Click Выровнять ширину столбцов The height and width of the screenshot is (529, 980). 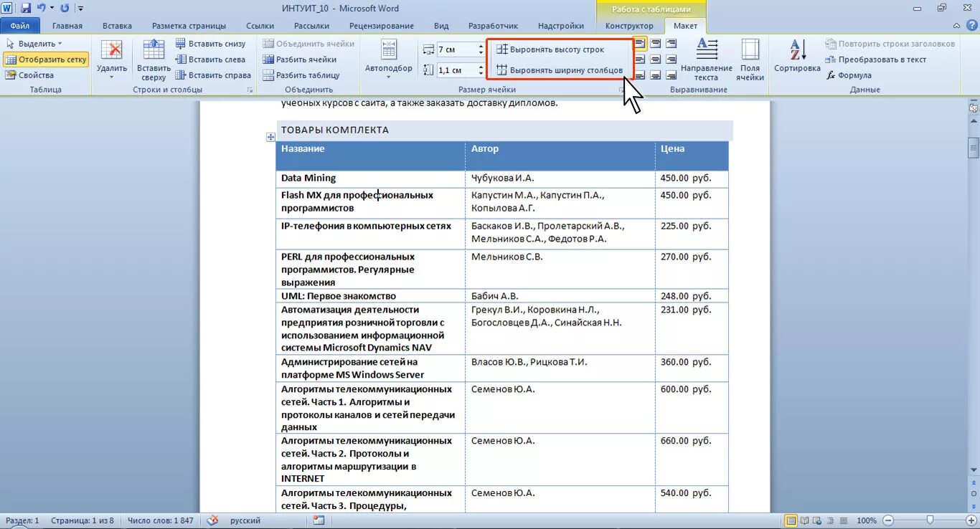tap(560, 70)
